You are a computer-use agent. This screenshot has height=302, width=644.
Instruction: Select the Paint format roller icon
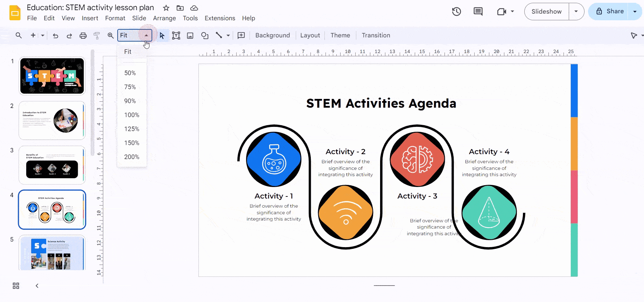(97, 36)
